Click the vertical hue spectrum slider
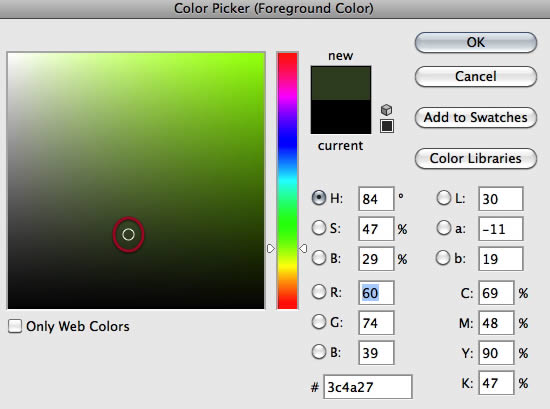 (287, 181)
